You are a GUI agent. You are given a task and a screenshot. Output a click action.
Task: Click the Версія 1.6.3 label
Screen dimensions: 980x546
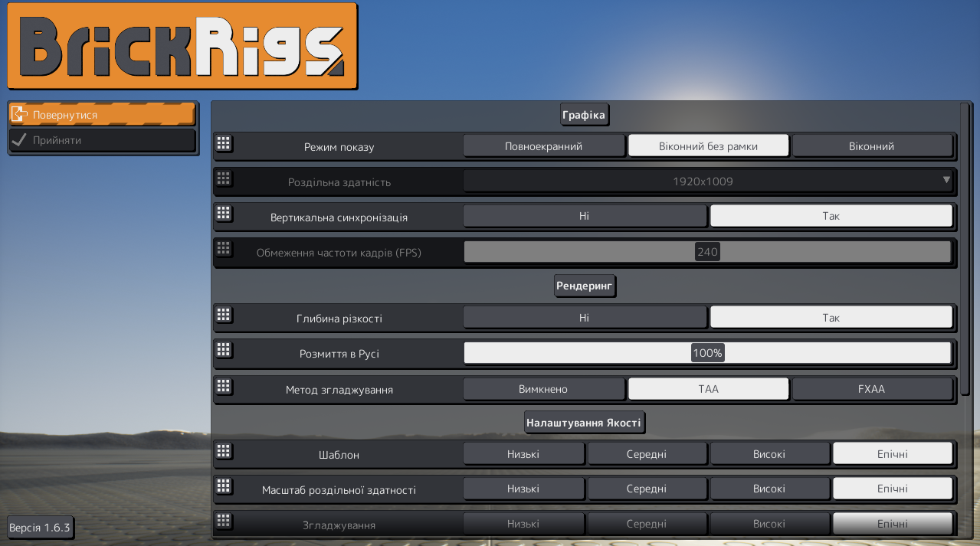coord(40,528)
